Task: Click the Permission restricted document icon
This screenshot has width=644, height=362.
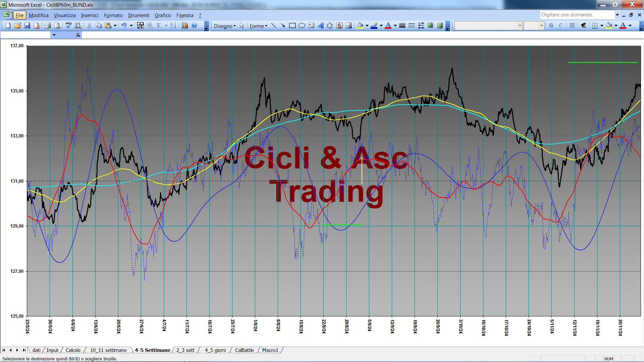Action: [37, 26]
